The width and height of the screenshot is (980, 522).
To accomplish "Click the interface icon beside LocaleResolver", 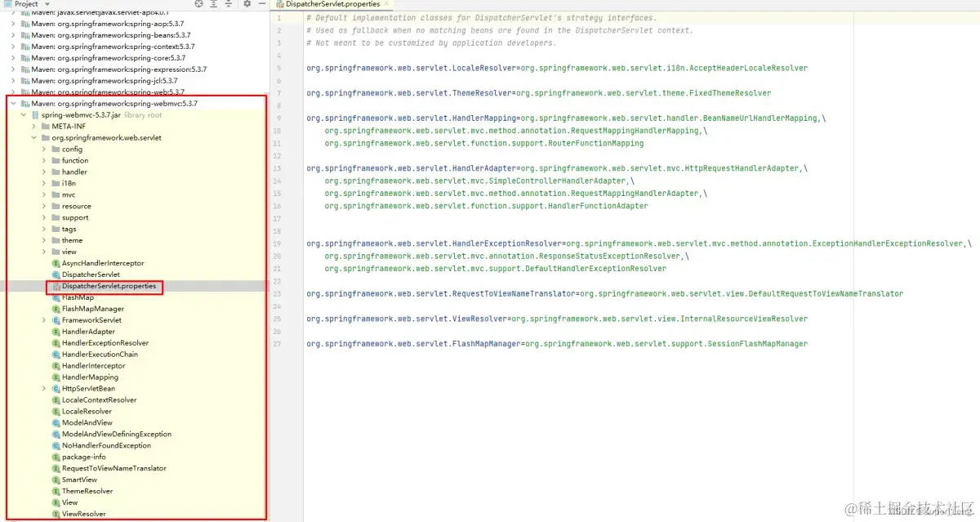I will pyautogui.click(x=56, y=412).
